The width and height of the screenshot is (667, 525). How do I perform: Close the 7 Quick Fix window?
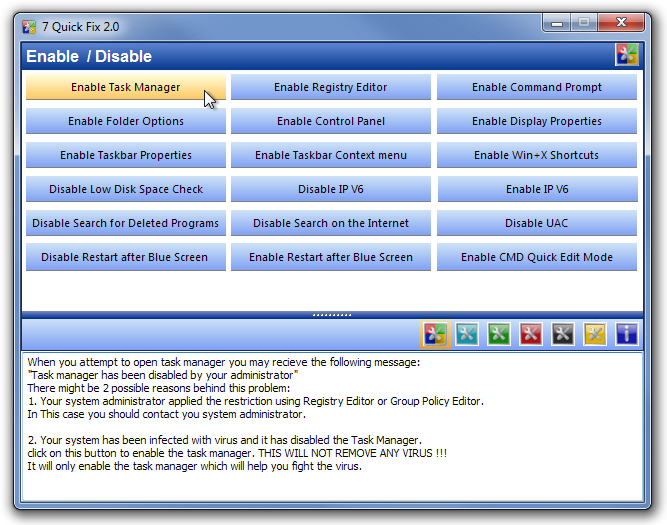click(x=621, y=23)
